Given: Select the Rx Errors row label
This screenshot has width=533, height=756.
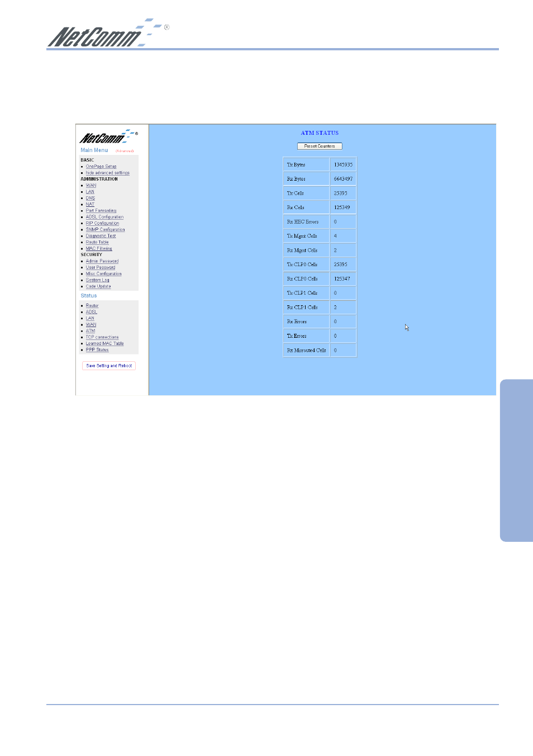Looking at the screenshot, I should tap(297, 322).
